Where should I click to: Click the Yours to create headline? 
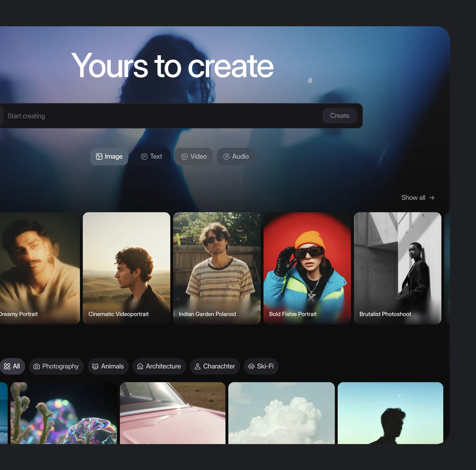[172, 65]
